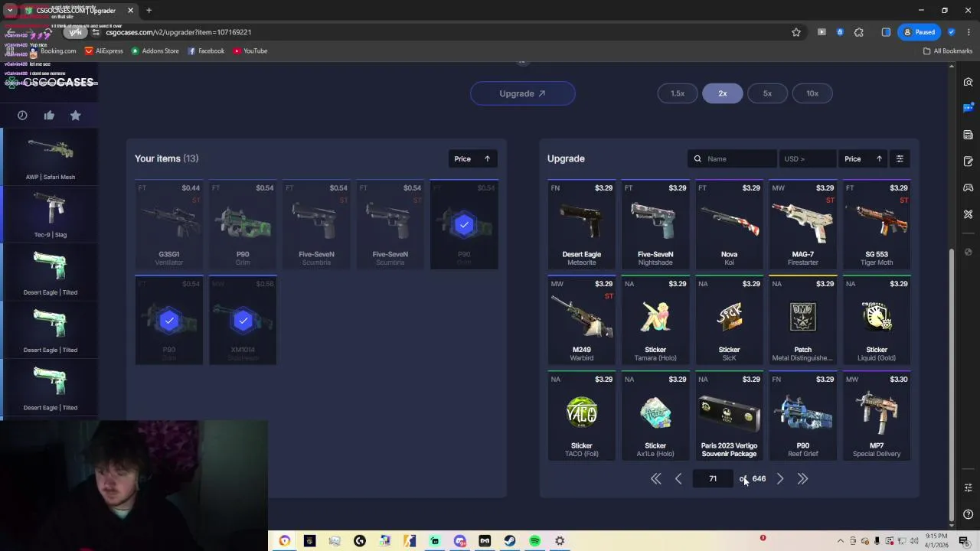This screenshot has width=980, height=551.
Task: Jump to the first page of upgrade items
Action: pos(655,478)
